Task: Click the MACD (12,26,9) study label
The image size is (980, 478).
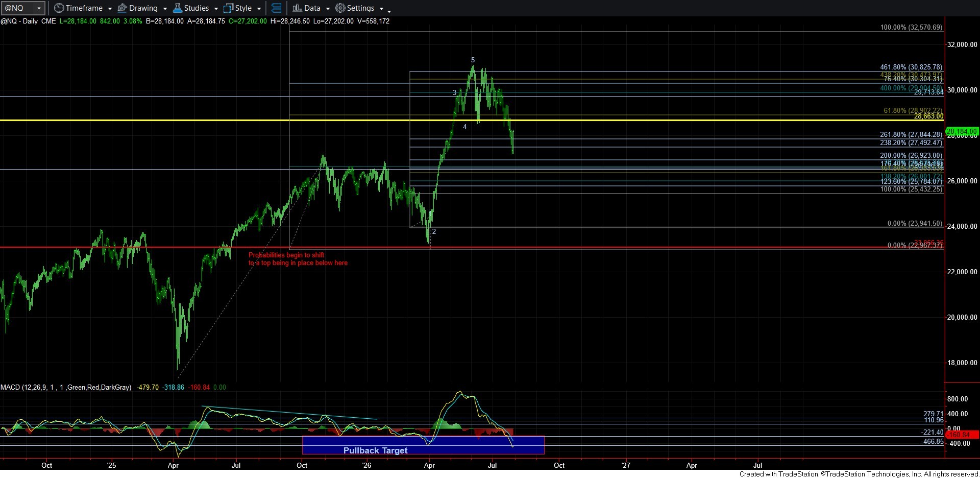Action: (66, 388)
